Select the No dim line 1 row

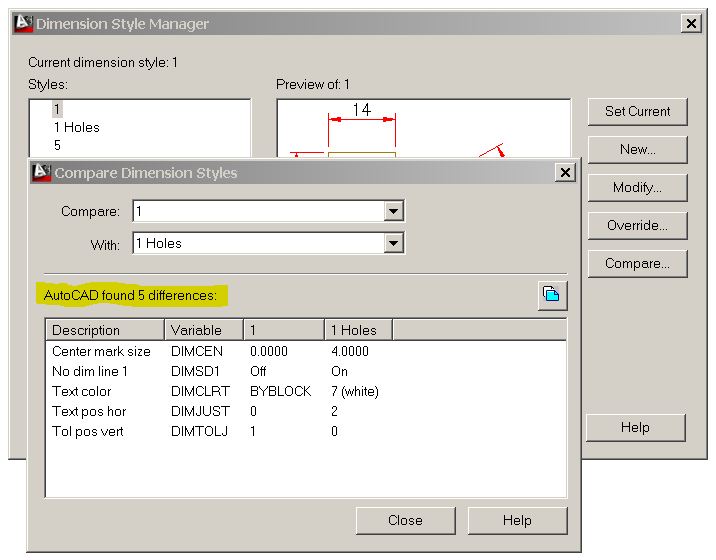[x=306, y=371]
